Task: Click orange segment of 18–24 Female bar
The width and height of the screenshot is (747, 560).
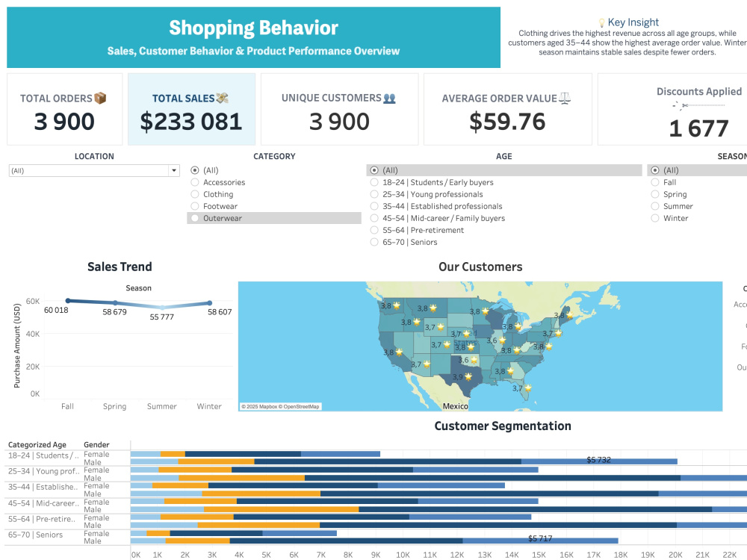Action: point(173,454)
